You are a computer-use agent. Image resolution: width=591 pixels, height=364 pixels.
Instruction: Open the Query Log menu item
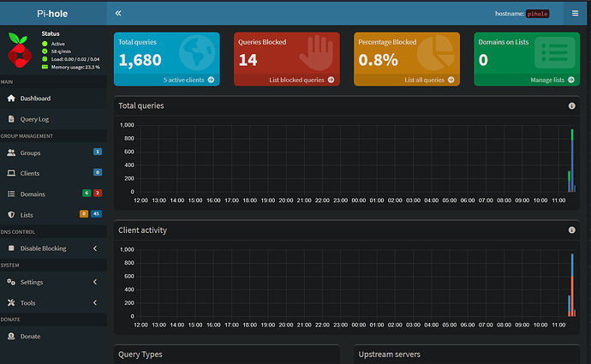pos(53,119)
